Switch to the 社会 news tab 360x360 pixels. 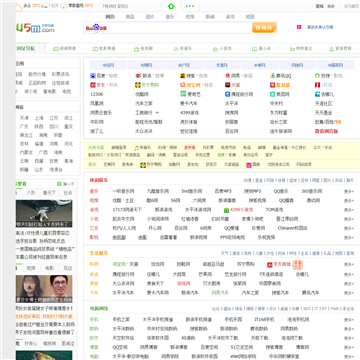coord(68,193)
